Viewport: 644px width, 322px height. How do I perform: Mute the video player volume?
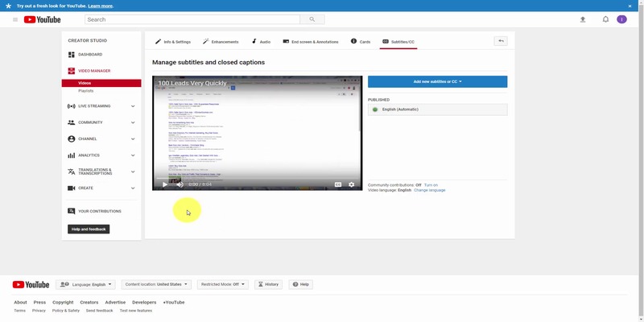point(180,184)
